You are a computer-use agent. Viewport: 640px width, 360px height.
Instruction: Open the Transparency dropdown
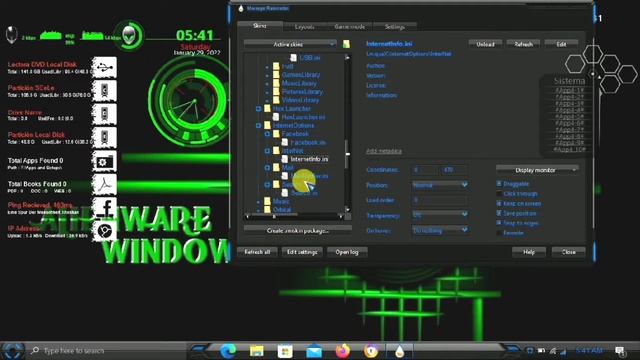(x=440, y=215)
